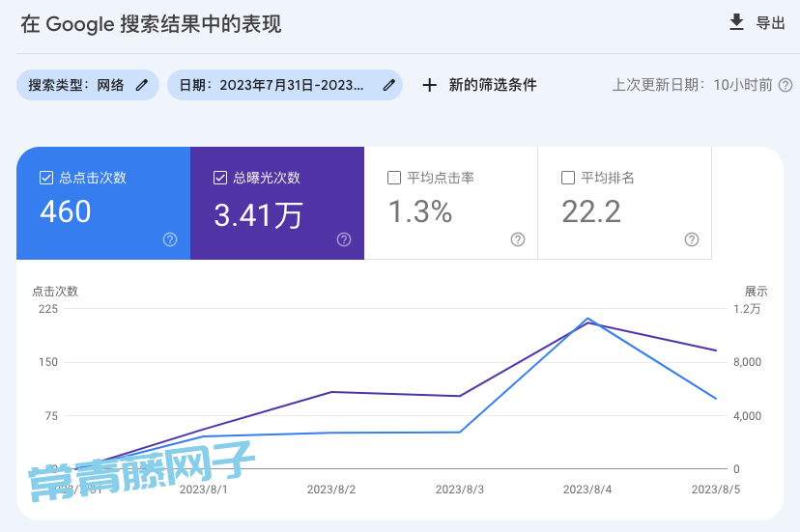
Task: Click the 2023/8/4 peak point on chart
Action: click(x=587, y=319)
